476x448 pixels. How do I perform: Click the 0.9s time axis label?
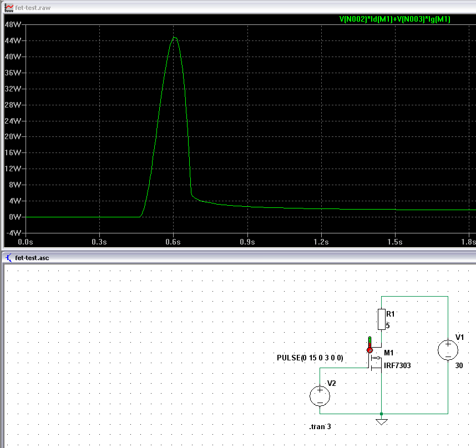tap(247, 242)
